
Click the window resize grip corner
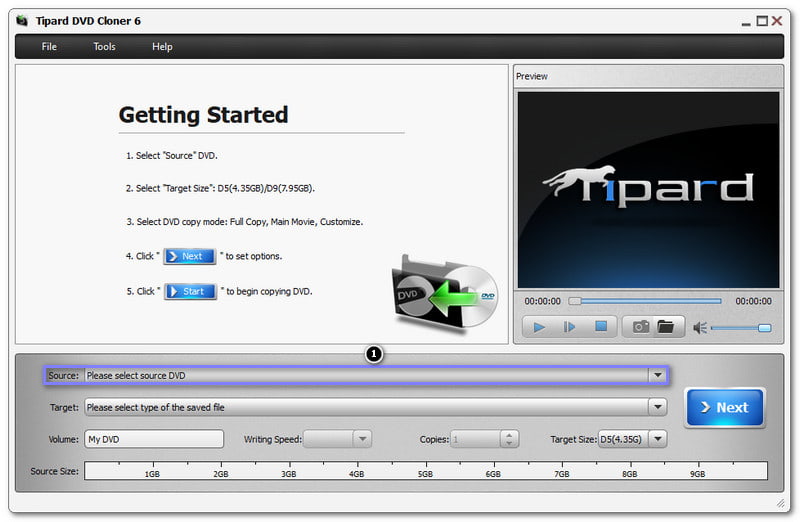click(x=781, y=503)
